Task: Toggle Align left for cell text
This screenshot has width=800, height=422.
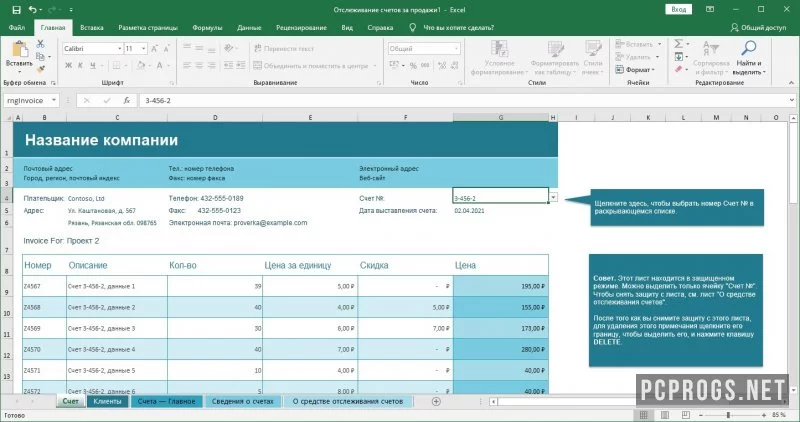Action: 187,65
